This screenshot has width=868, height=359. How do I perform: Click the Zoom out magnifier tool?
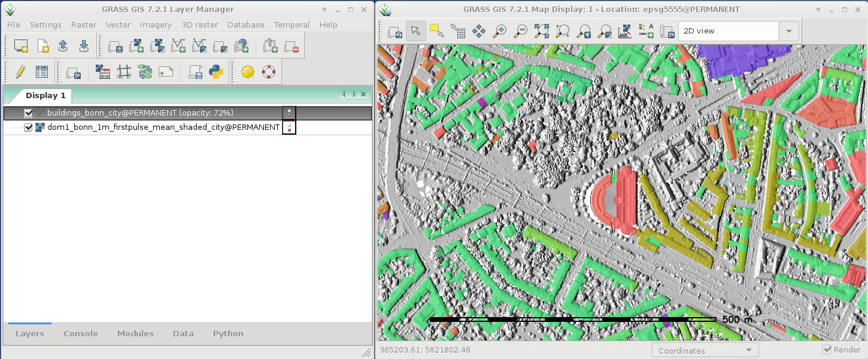(x=520, y=31)
